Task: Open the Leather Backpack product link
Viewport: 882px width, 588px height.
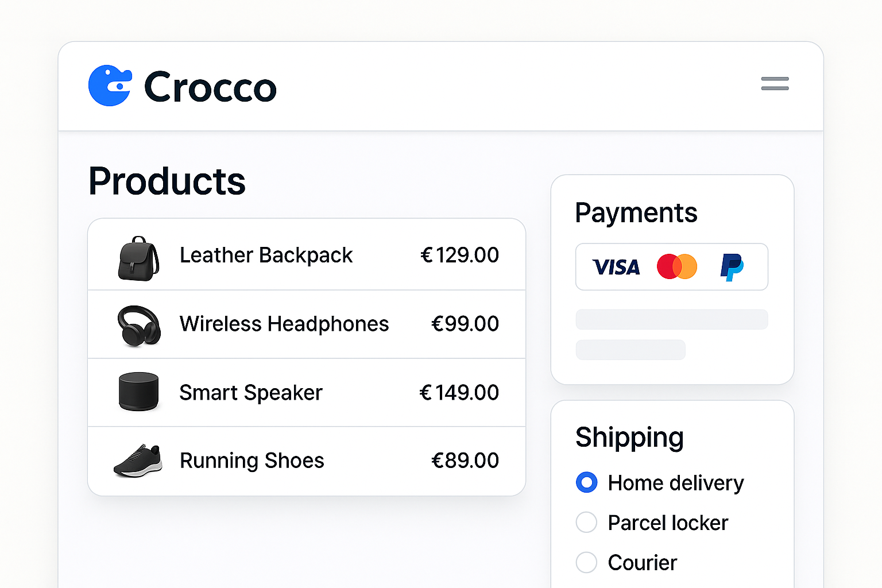Action: click(266, 256)
